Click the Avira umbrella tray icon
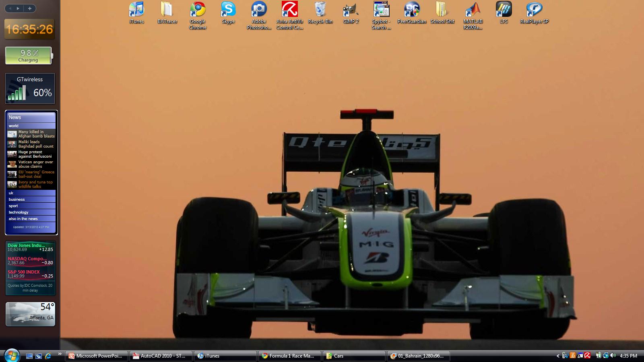This screenshot has width=644, height=362. click(588, 356)
